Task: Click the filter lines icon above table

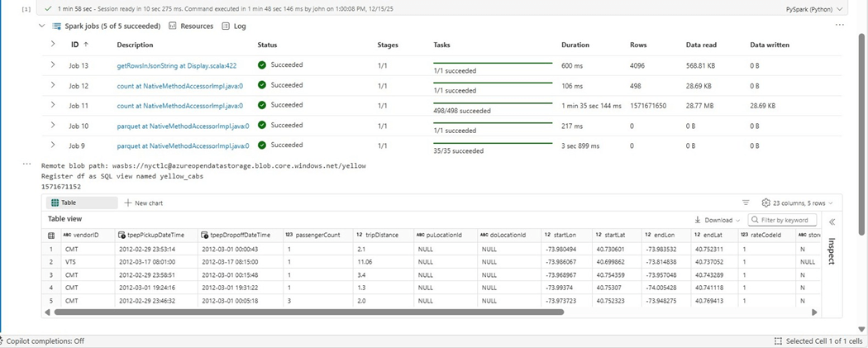Action: 746,203
